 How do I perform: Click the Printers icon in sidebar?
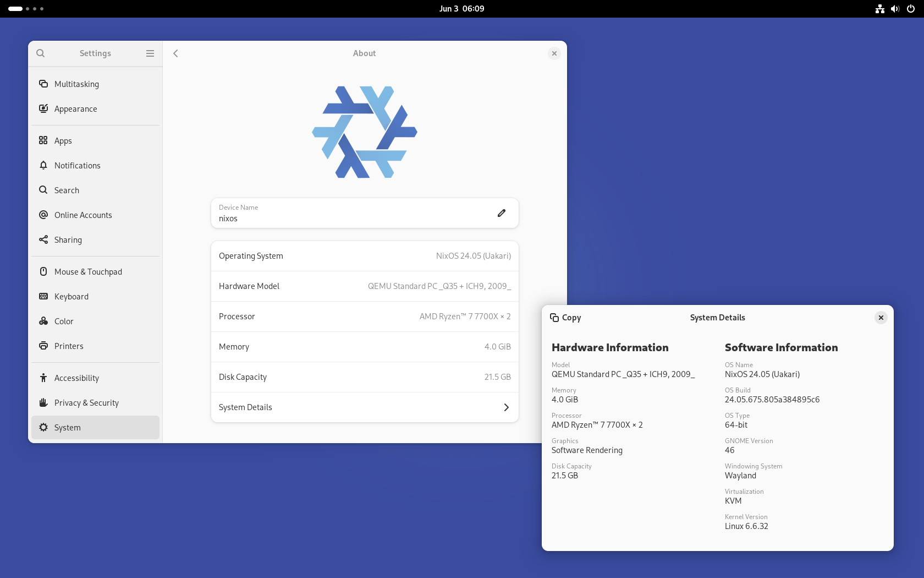(43, 346)
